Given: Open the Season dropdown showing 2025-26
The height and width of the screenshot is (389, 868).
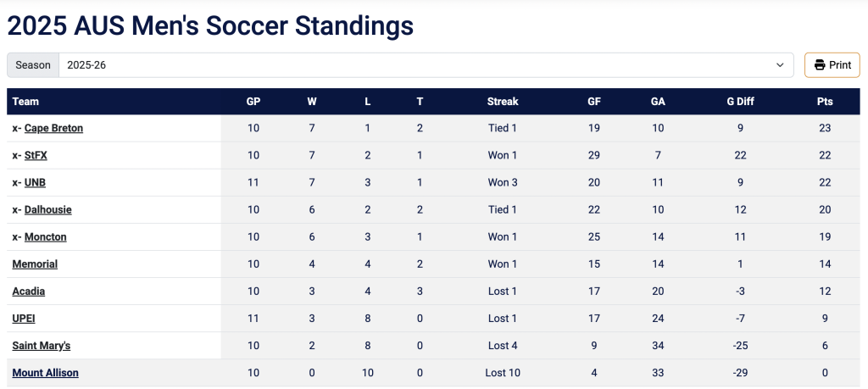Looking at the screenshot, I should click(x=426, y=65).
